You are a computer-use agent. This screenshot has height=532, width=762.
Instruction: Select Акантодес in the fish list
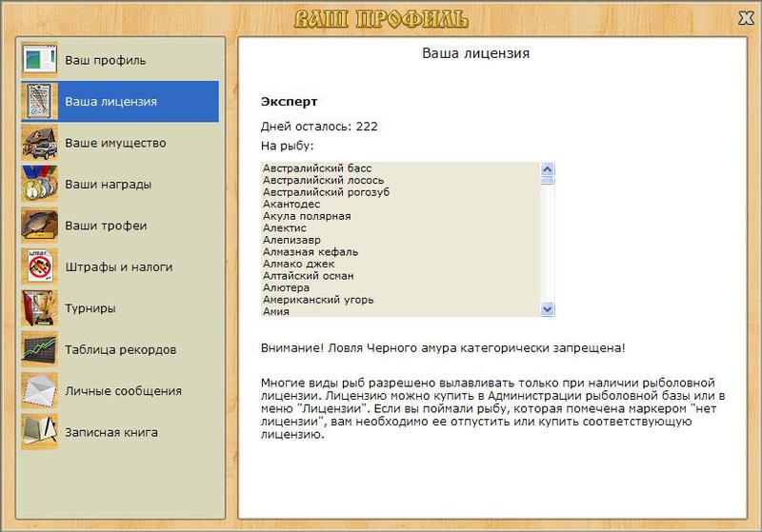400,205
